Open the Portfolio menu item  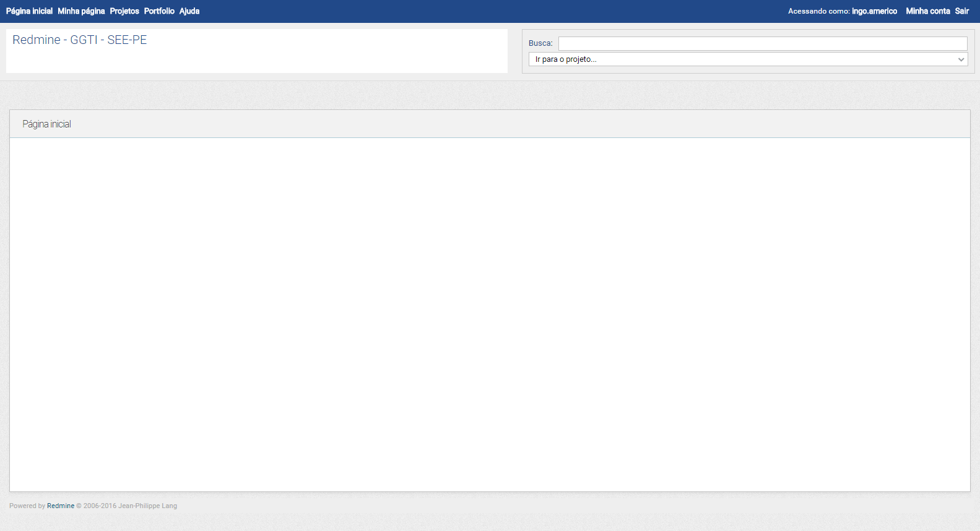[x=159, y=11]
